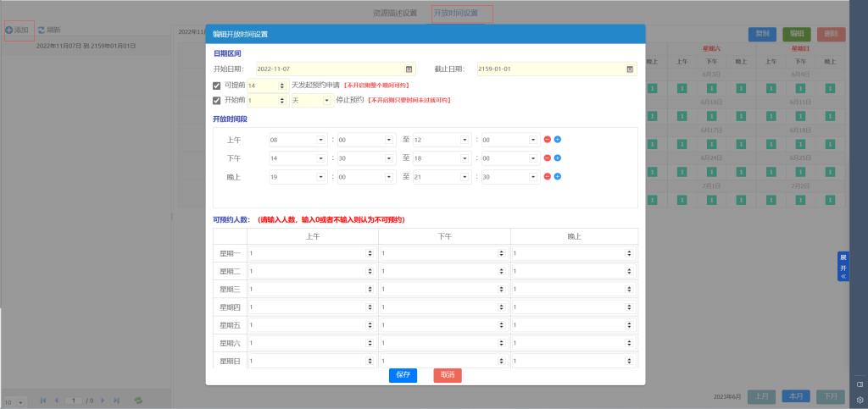This screenshot has height=409, width=868.
Task: Expand the 晚上 end minute dropdown
Action: pos(533,177)
